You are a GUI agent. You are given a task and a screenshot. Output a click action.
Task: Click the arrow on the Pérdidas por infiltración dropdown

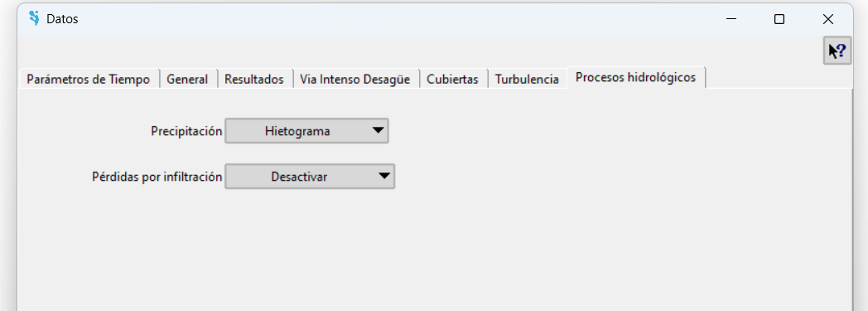coord(384,177)
